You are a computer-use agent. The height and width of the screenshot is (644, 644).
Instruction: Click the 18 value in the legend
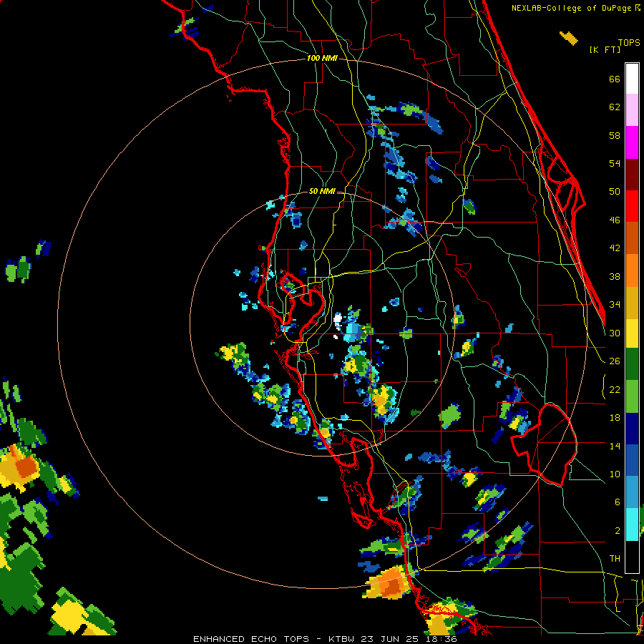[x=615, y=417]
